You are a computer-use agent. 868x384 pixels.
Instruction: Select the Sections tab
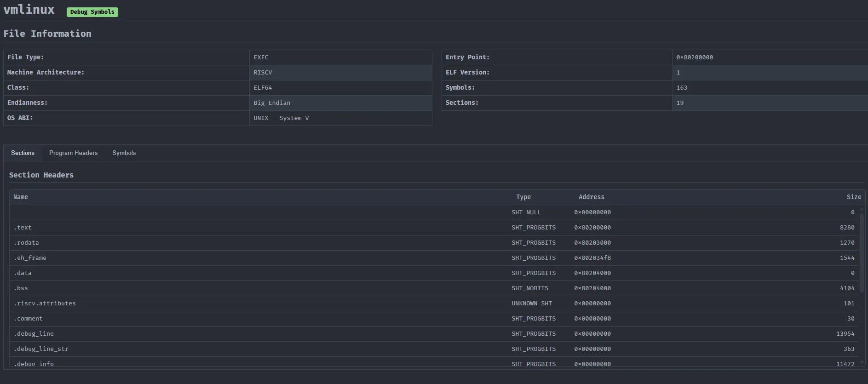click(x=23, y=153)
